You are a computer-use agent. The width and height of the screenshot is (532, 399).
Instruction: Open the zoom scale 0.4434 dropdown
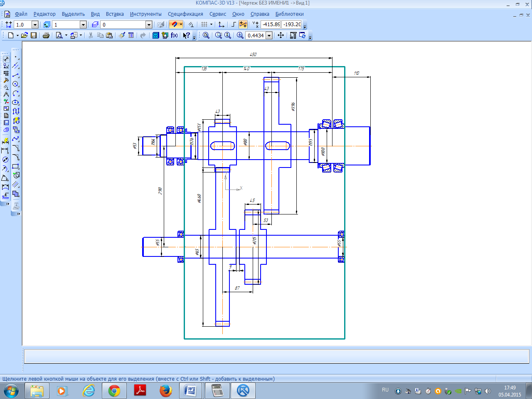pos(269,36)
